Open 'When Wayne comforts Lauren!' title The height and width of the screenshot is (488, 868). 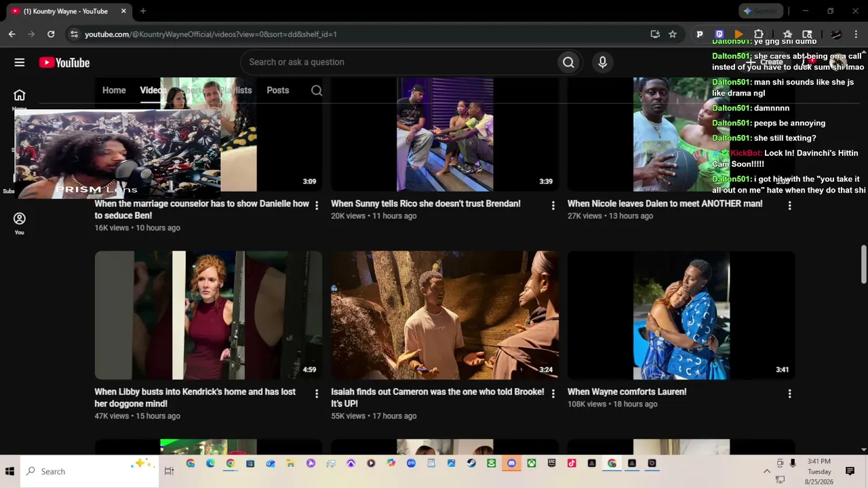point(627,392)
